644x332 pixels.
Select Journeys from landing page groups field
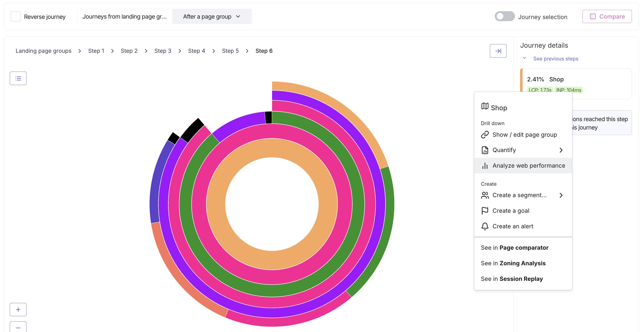click(125, 17)
